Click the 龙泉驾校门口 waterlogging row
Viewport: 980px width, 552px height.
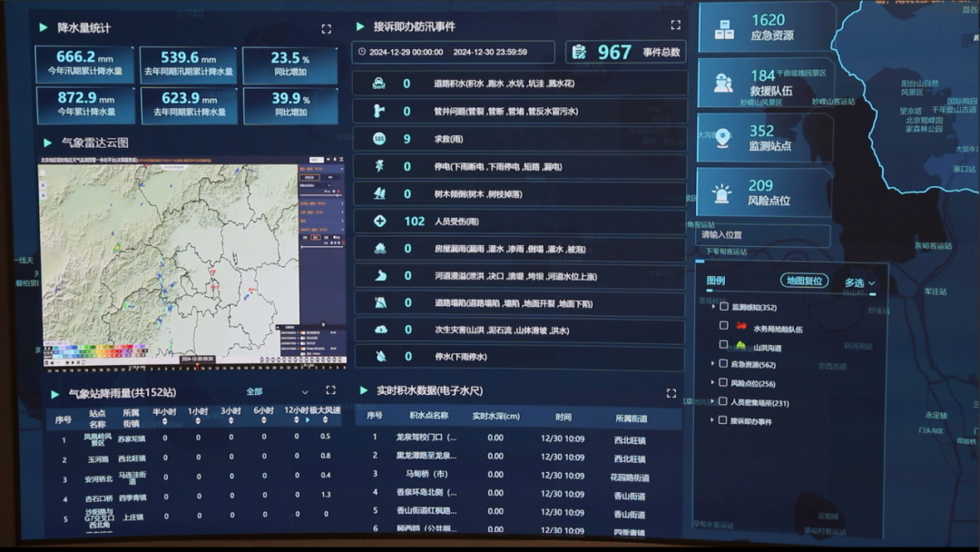click(518, 438)
